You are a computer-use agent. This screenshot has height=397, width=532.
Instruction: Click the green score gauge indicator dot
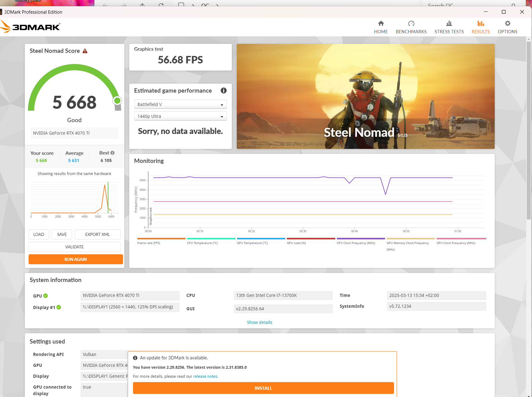pyautogui.click(x=117, y=100)
